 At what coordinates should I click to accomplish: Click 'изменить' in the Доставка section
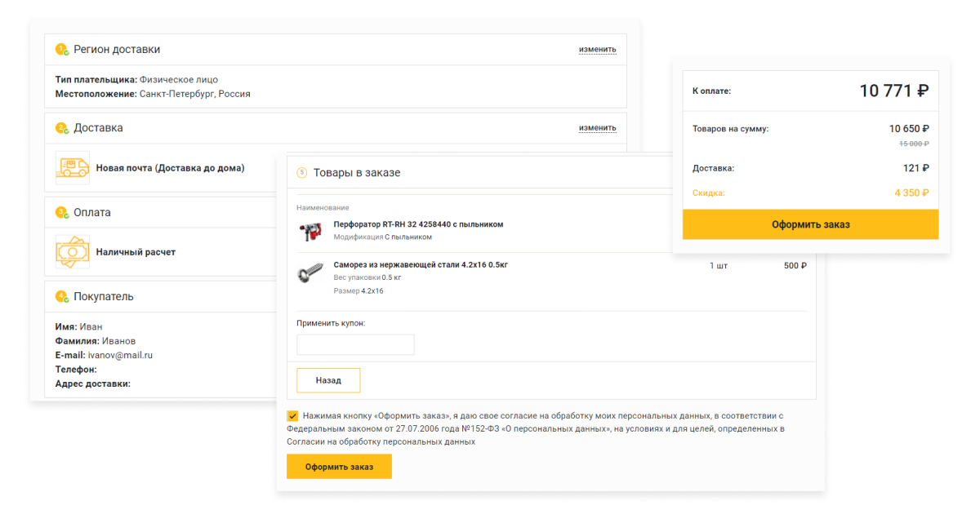[x=597, y=127]
